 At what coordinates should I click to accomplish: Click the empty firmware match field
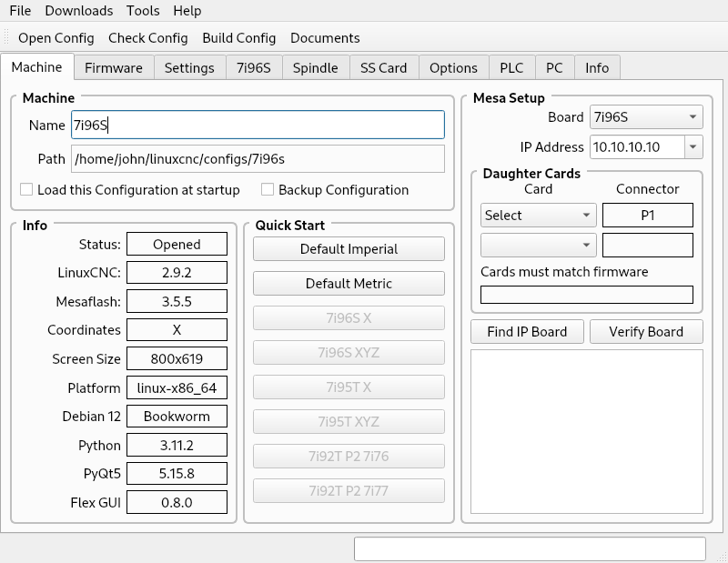click(587, 295)
